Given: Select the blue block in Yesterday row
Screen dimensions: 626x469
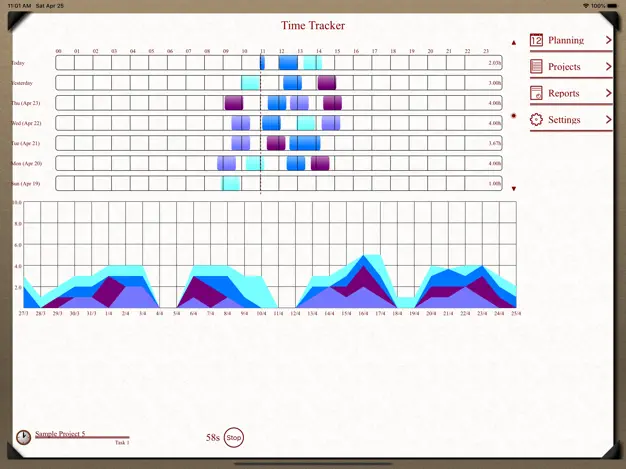Looking at the screenshot, I should 293,83.
